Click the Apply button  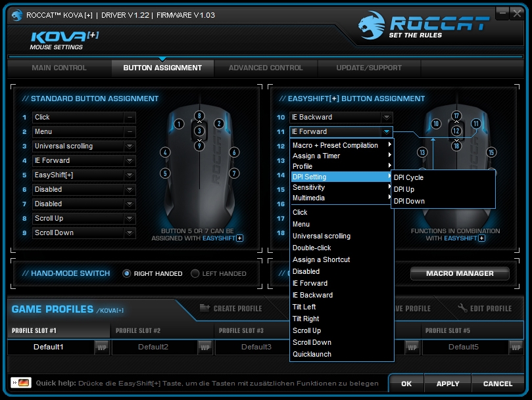[448, 384]
